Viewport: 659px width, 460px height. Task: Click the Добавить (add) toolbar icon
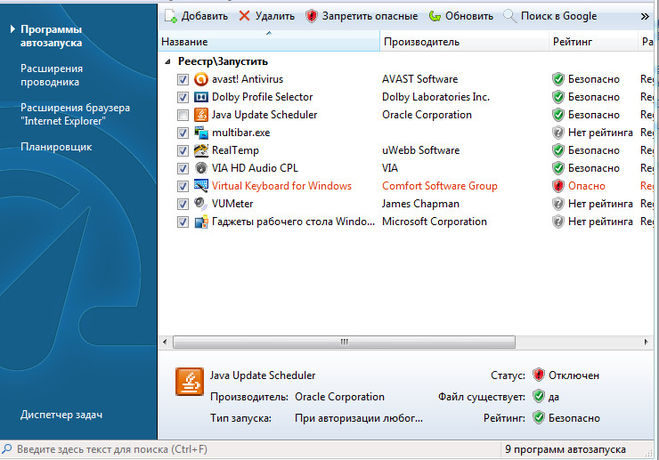[x=171, y=16]
